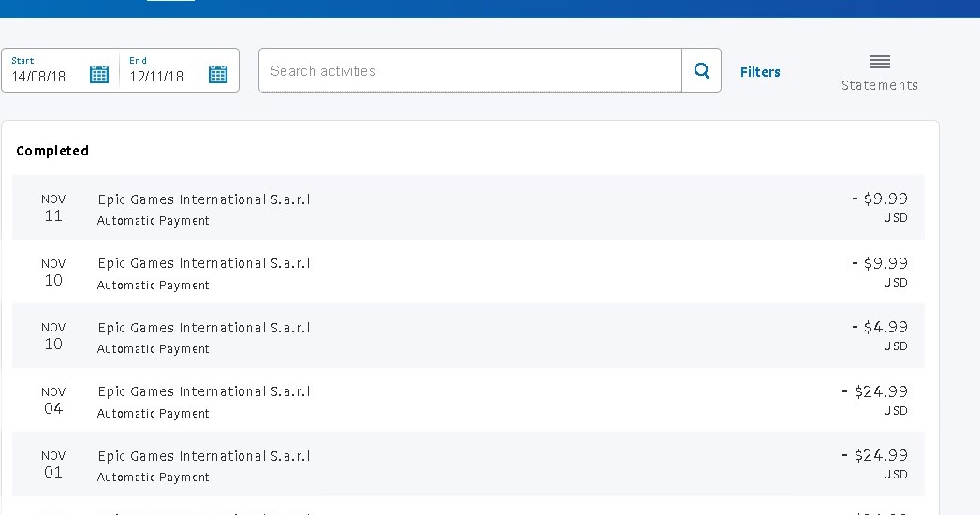
Task: Click the NOV 04 date label
Action: point(53,401)
